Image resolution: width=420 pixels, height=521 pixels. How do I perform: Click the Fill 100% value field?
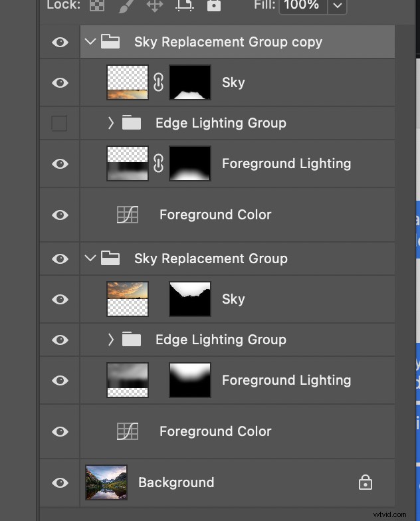[x=303, y=6]
